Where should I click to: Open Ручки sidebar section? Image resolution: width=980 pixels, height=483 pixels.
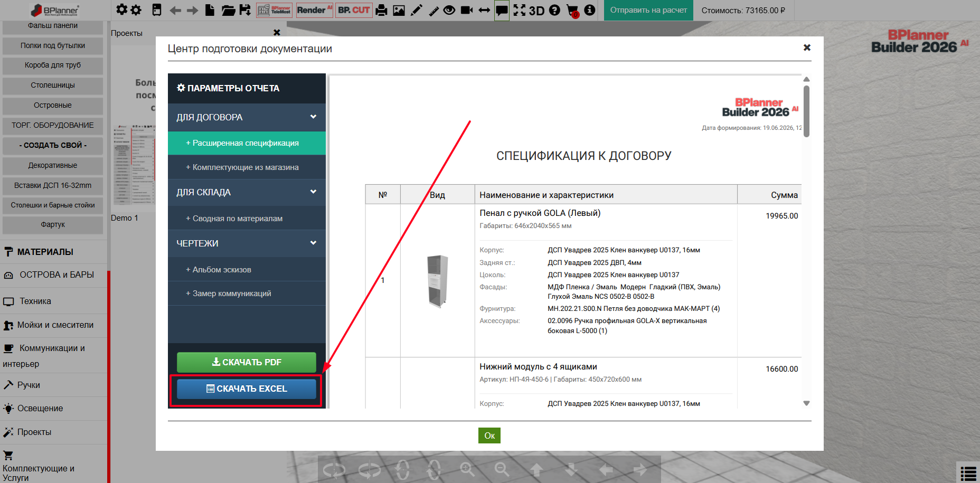[x=53, y=385]
